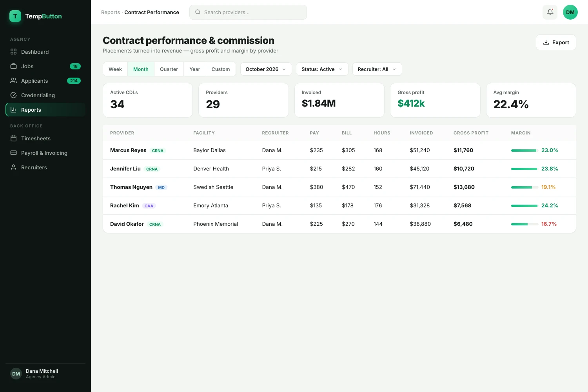Open provider Jennifer Liu

tap(125, 169)
